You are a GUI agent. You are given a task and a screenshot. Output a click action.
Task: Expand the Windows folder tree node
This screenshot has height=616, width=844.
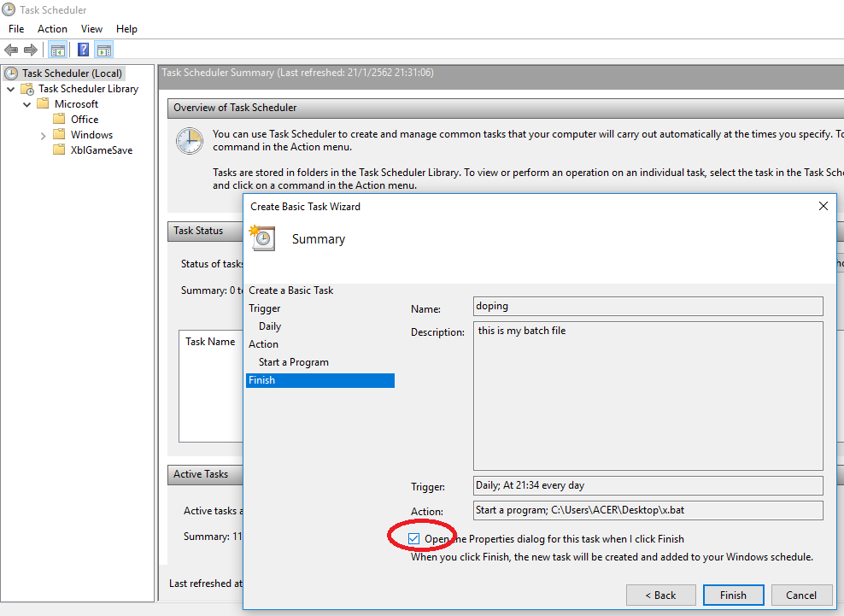(x=43, y=135)
